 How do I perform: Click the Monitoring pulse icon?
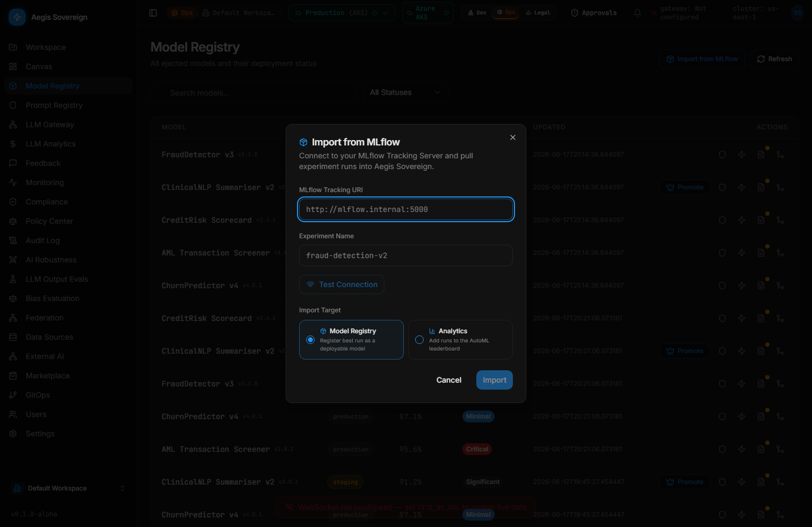click(13, 182)
